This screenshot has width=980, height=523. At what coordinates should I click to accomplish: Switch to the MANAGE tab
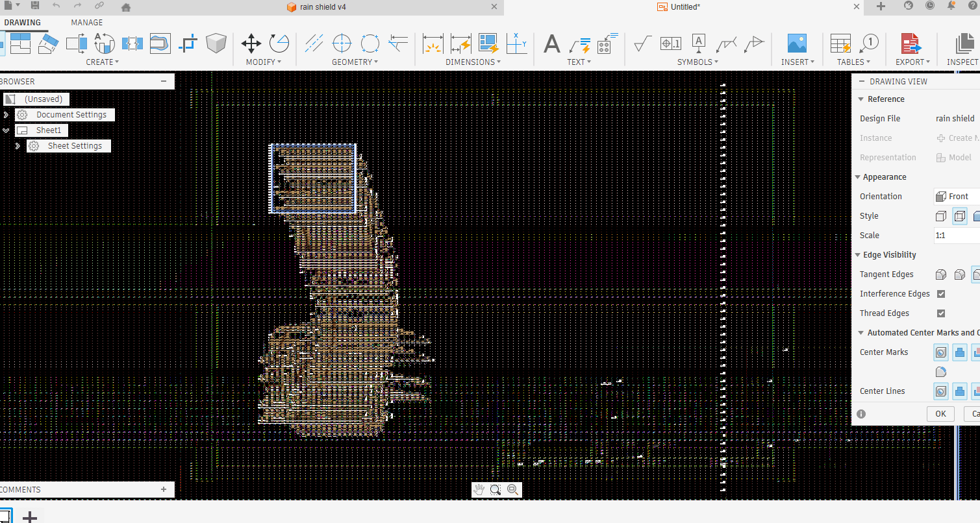click(86, 22)
